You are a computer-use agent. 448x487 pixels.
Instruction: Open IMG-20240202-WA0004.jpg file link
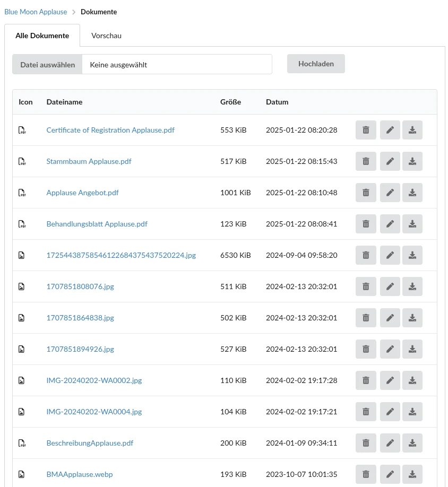point(94,412)
